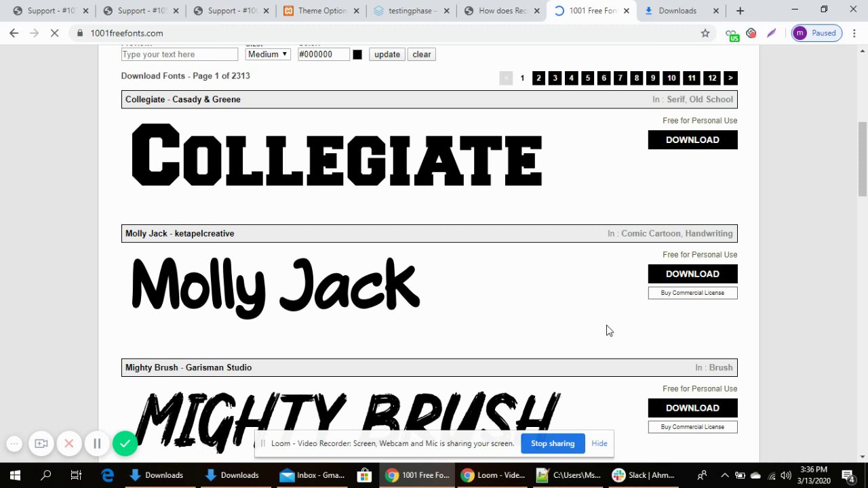The height and width of the screenshot is (488, 868).
Task: Open the black color swatch picker
Action: [x=357, y=54]
